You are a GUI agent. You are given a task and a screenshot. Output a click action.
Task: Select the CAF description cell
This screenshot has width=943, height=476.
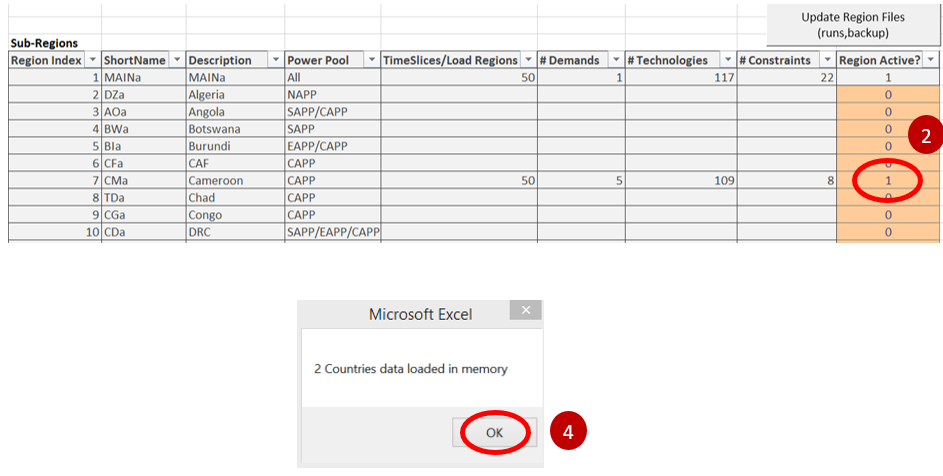[235, 163]
